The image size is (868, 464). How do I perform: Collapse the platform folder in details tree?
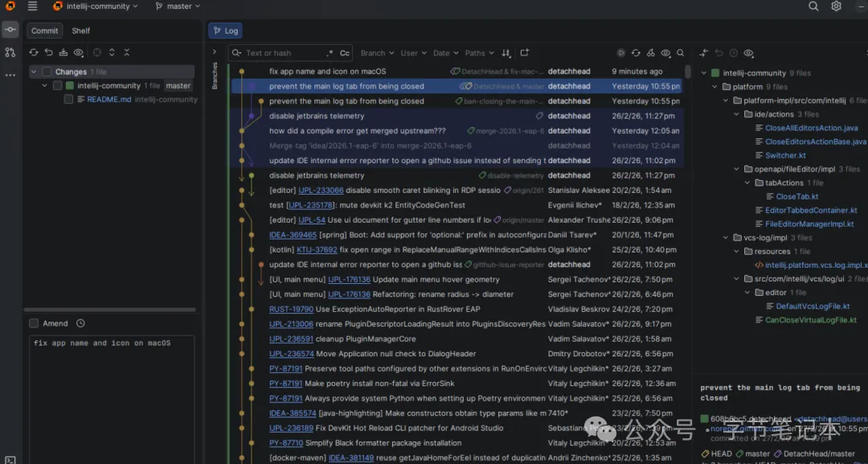[x=715, y=87]
